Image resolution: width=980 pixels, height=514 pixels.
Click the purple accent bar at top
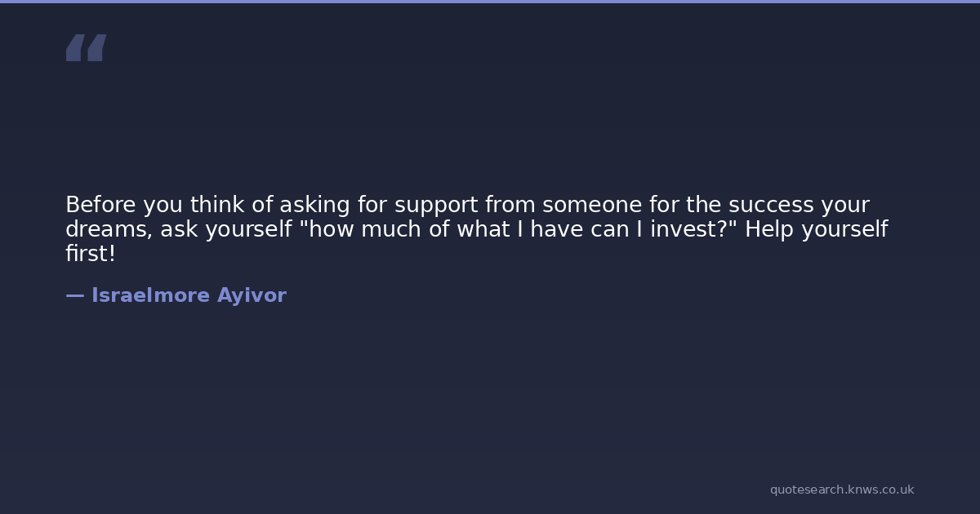point(490,2)
